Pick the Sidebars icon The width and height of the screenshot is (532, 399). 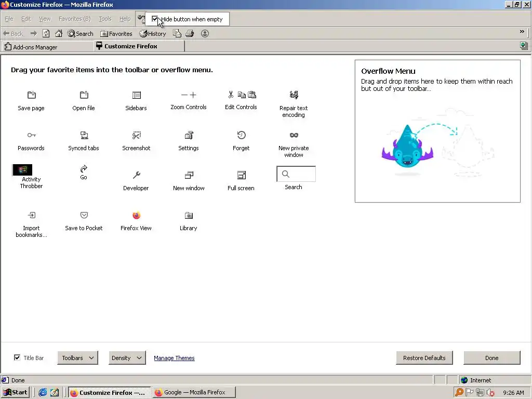(137, 95)
